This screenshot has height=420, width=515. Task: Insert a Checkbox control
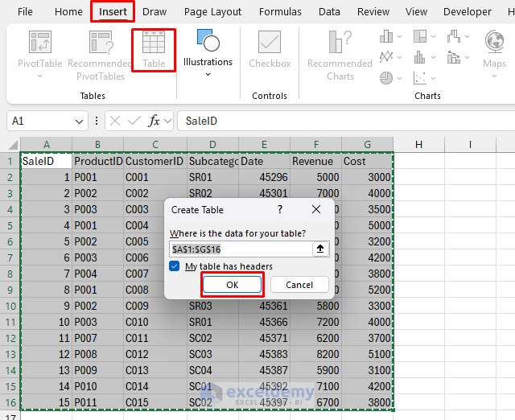coord(270,49)
